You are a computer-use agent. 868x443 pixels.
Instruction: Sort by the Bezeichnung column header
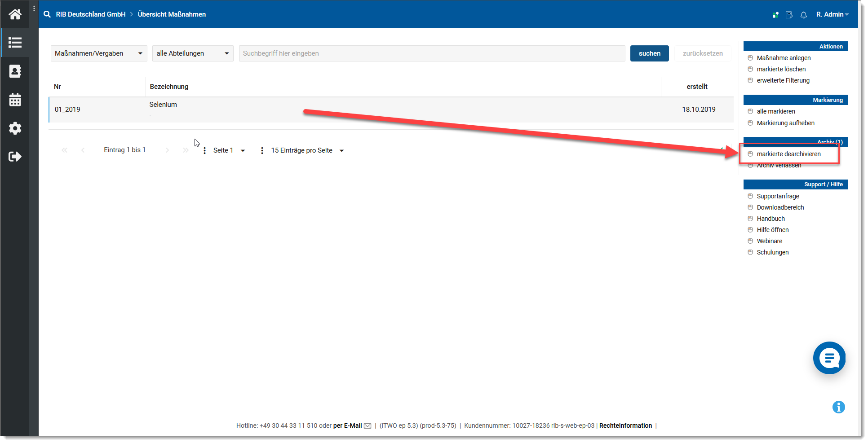(169, 87)
